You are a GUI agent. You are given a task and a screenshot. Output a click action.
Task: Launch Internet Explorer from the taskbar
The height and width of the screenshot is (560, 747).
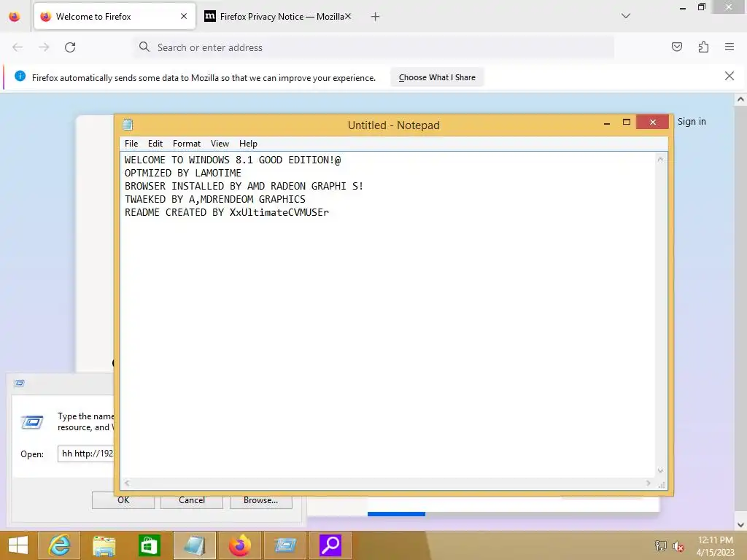59,545
